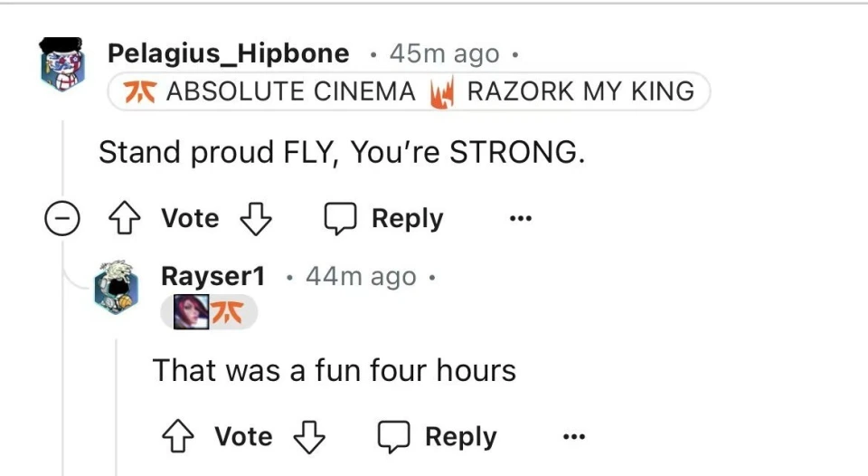Click the 45m ago timestamp
Image resolution: width=868 pixels, height=476 pixels.
pyautogui.click(x=444, y=54)
